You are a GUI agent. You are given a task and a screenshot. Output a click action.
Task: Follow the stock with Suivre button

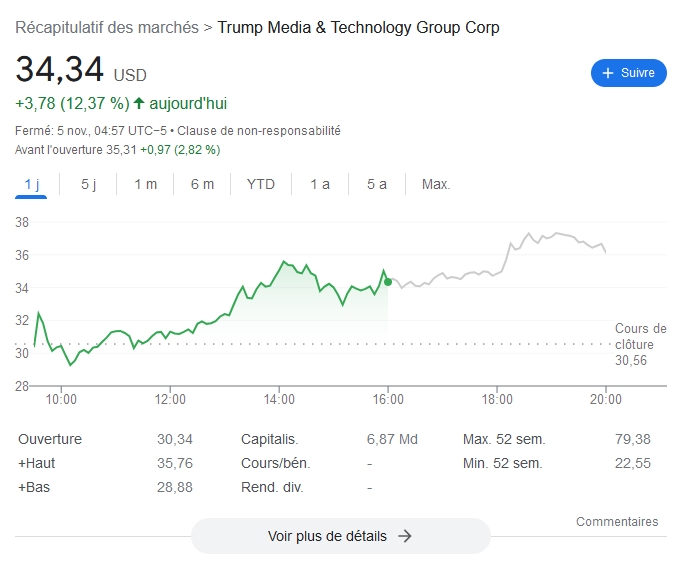click(629, 73)
